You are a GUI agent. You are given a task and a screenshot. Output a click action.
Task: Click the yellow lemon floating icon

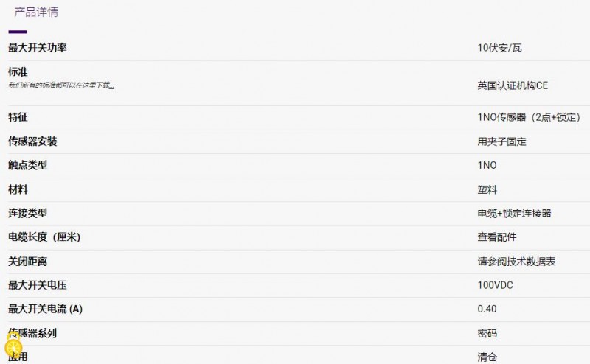pyautogui.click(x=13, y=348)
